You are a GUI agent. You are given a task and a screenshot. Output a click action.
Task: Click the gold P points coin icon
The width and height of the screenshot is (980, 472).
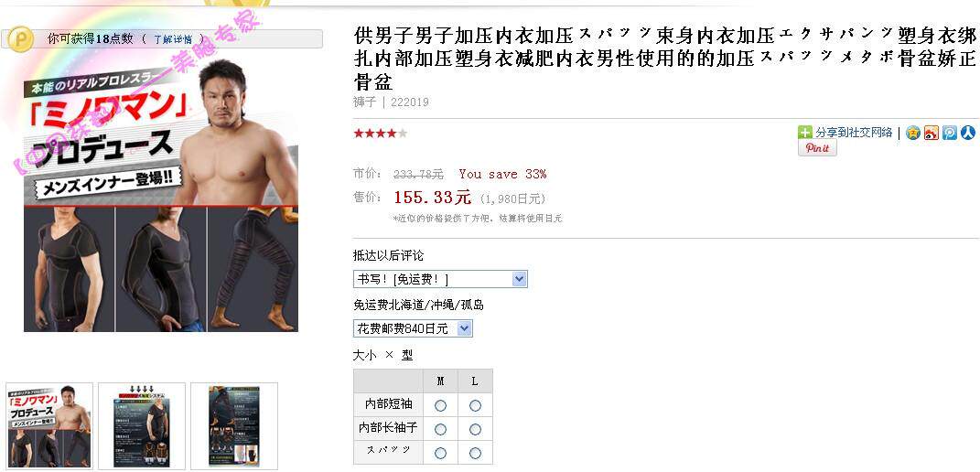(23, 38)
